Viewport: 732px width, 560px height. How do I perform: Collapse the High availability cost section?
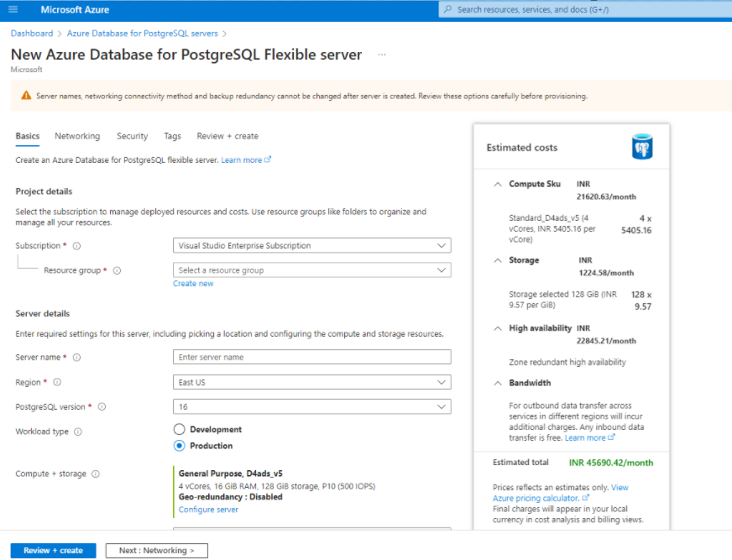coord(498,328)
